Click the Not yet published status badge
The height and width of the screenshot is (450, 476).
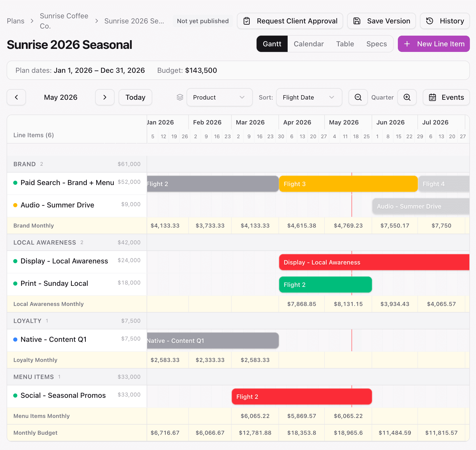coord(203,21)
